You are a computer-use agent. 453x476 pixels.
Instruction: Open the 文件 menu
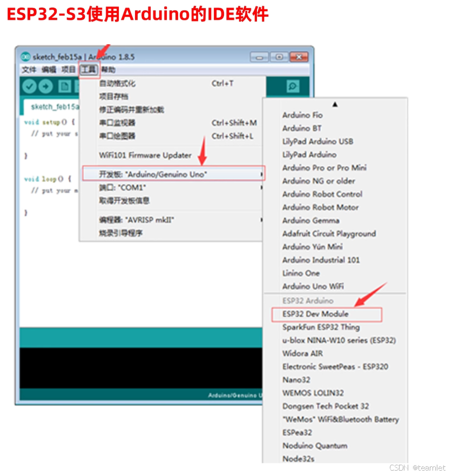click(x=29, y=70)
